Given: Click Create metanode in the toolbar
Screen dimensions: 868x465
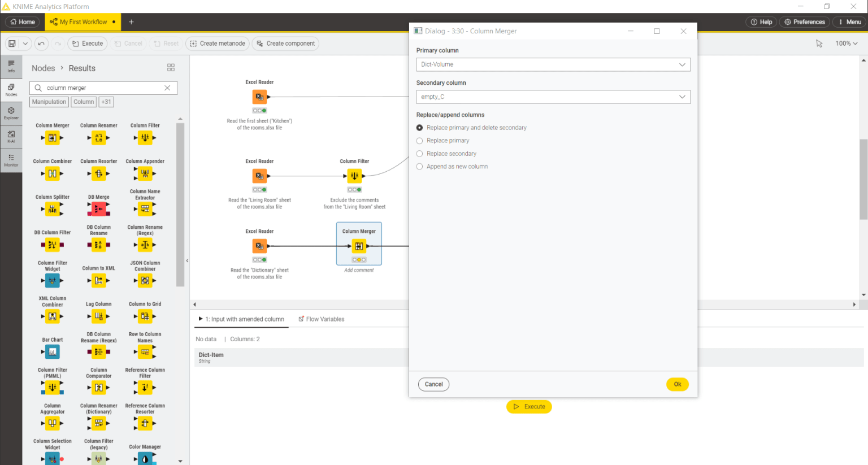Looking at the screenshot, I should (x=217, y=44).
